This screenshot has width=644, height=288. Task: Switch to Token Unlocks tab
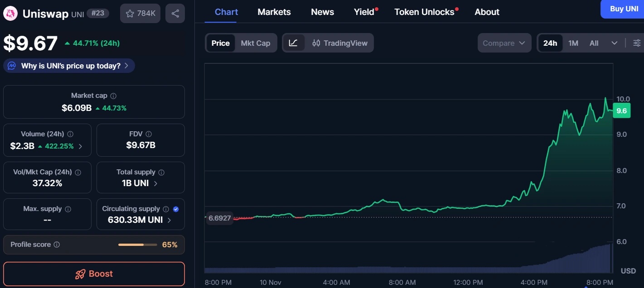point(424,12)
